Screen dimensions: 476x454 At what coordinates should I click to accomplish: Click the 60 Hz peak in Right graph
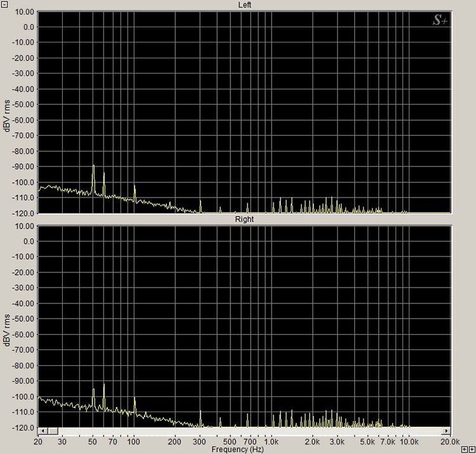tap(104, 385)
